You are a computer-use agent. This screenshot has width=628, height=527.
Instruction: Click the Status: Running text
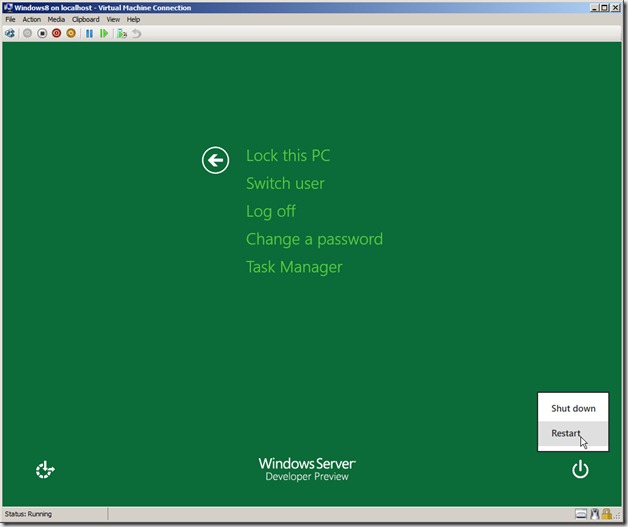(x=28, y=514)
